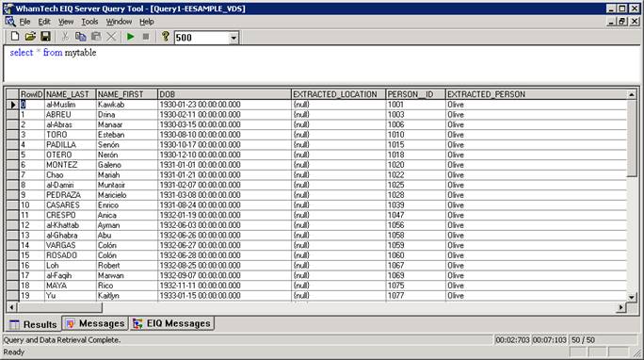The height and width of the screenshot is (360, 644).
Task: Save the query with the floppy disk icon
Action: (x=45, y=37)
